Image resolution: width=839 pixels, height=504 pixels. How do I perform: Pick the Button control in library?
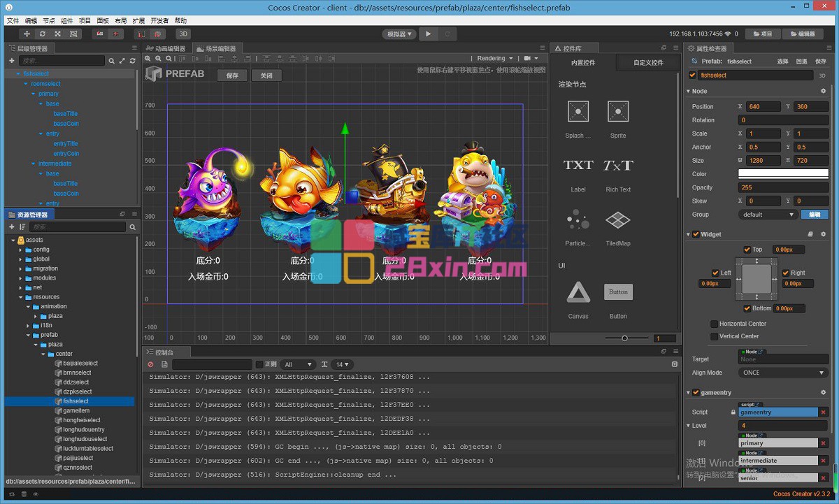pyautogui.click(x=618, y=292)
